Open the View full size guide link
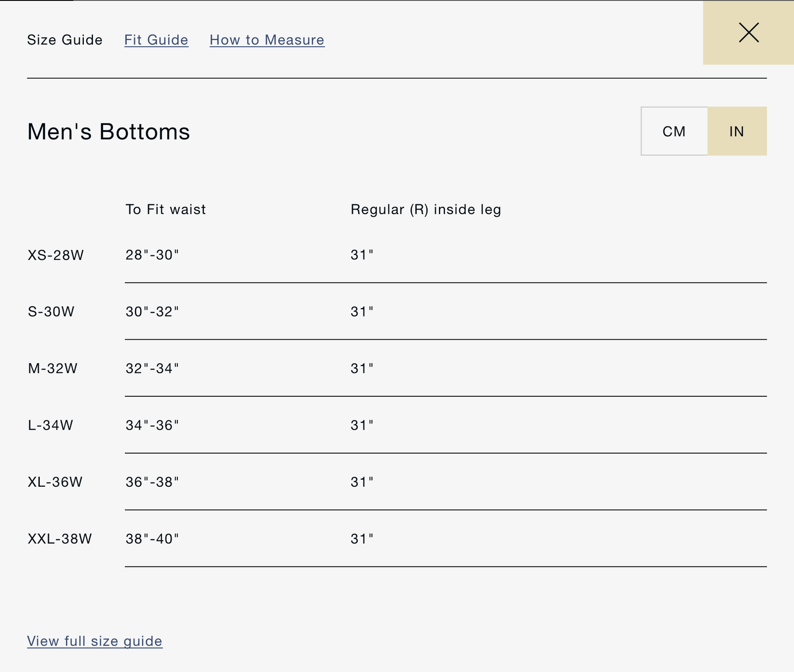Image resolution: width=794 pixels, height=672 pixels. click(x=95, y=641)
